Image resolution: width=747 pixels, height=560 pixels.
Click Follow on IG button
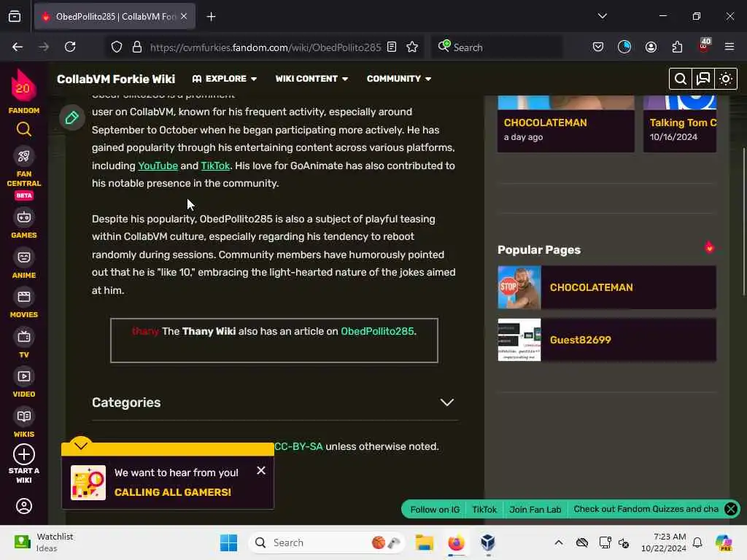435,509
